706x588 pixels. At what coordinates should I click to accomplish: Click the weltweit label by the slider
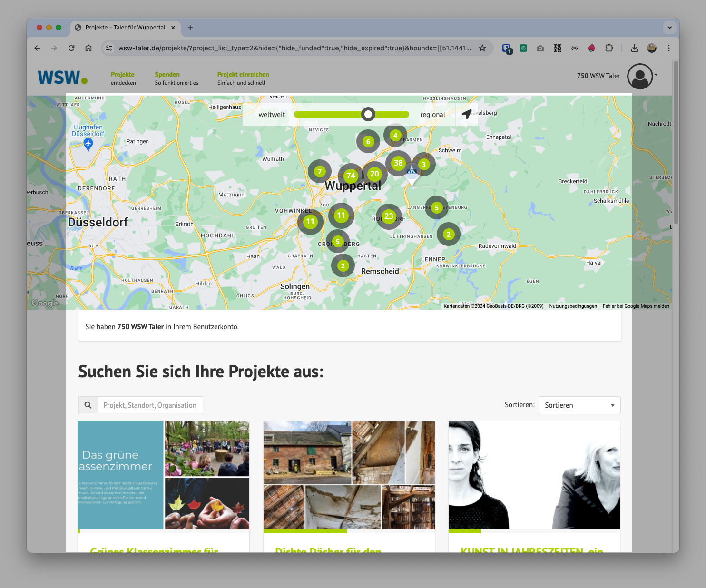[272, 115]
